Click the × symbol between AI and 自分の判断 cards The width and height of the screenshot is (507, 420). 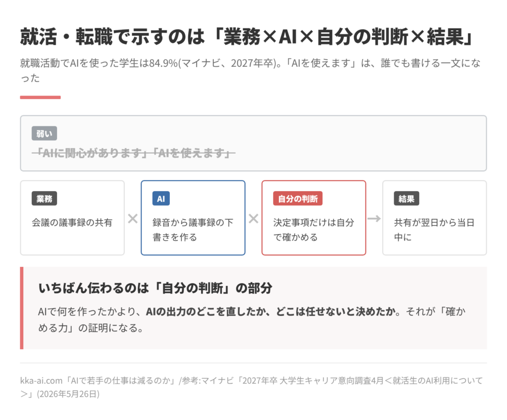point(253,219)
